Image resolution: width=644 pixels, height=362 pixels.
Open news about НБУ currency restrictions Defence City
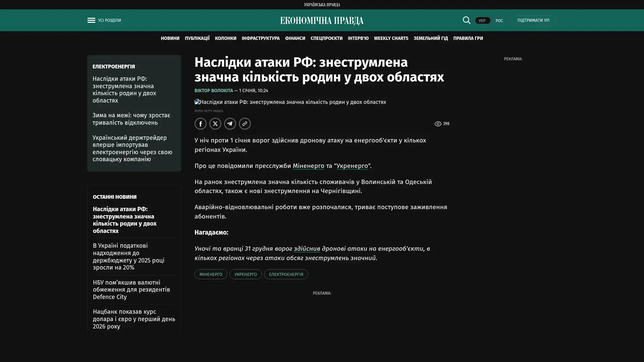click(x=131, y=290)
